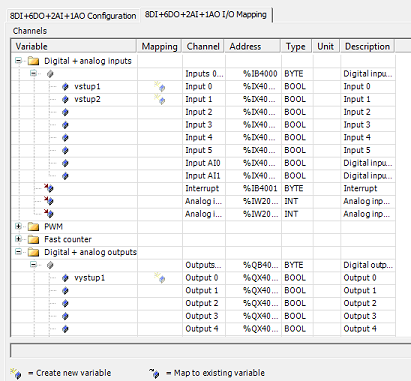Expand the PWM folder
This screenshot has width=411, height=381.
coord(18,226)
